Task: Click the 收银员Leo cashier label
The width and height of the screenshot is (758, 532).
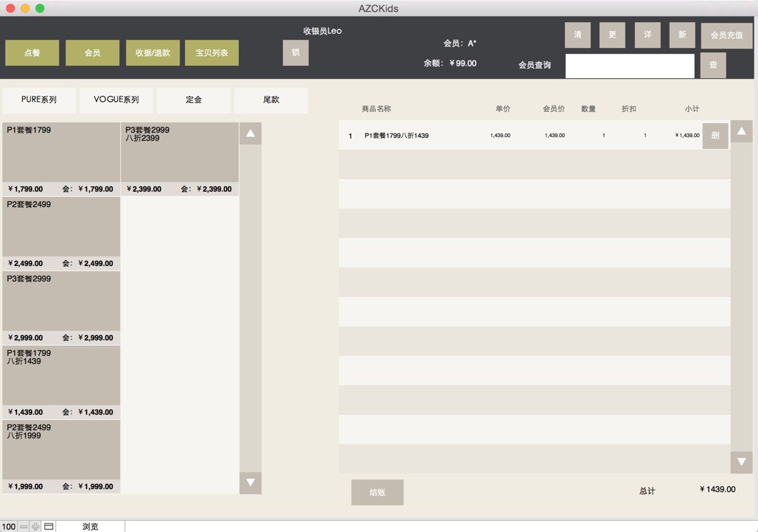Action: point(323,31)
